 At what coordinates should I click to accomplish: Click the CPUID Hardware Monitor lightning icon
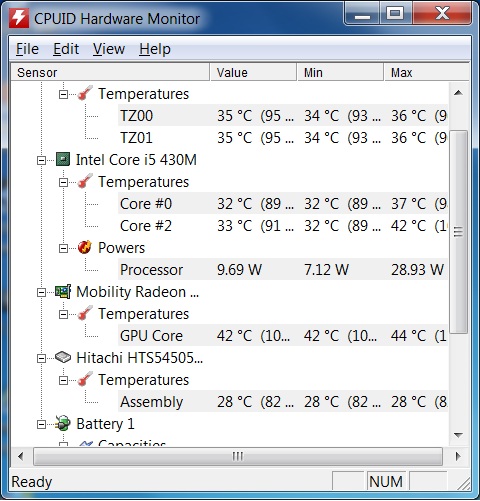(19, 18)
